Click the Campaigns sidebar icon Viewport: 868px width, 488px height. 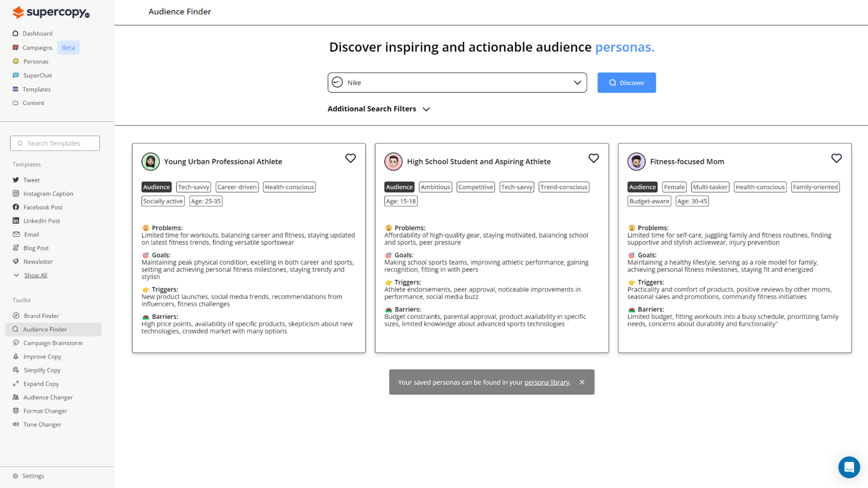pos(16,47)
